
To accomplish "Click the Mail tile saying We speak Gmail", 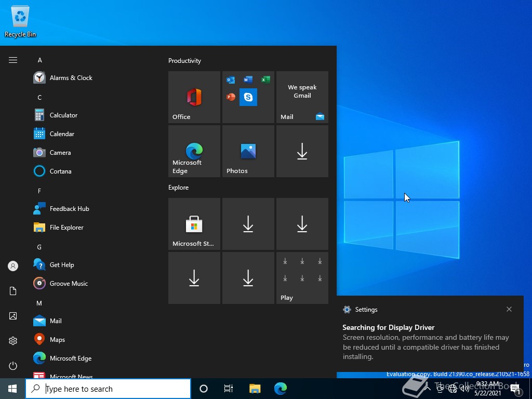I will point(302,97).
